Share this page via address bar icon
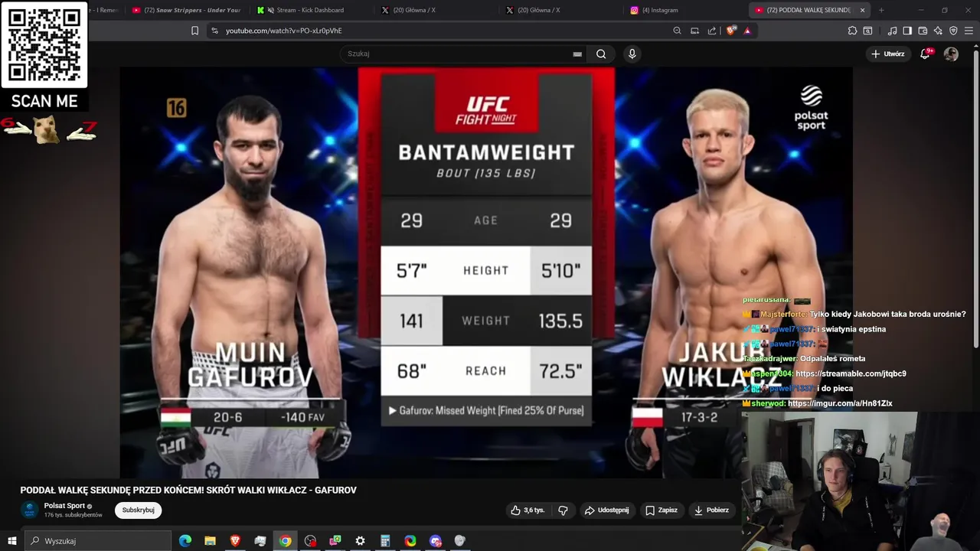The image size is (980, 551). [x=712, y=31]
